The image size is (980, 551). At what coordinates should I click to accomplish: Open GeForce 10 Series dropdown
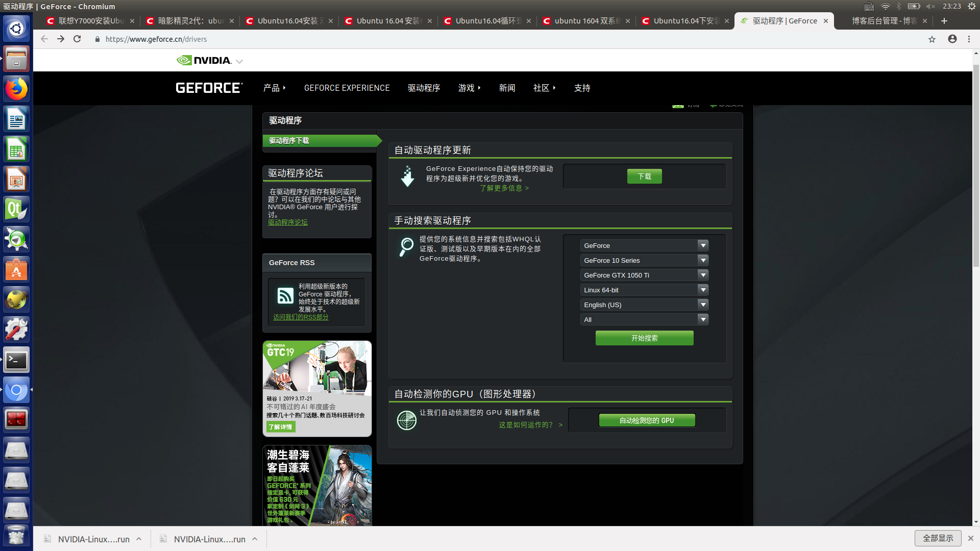coord(644,260)
